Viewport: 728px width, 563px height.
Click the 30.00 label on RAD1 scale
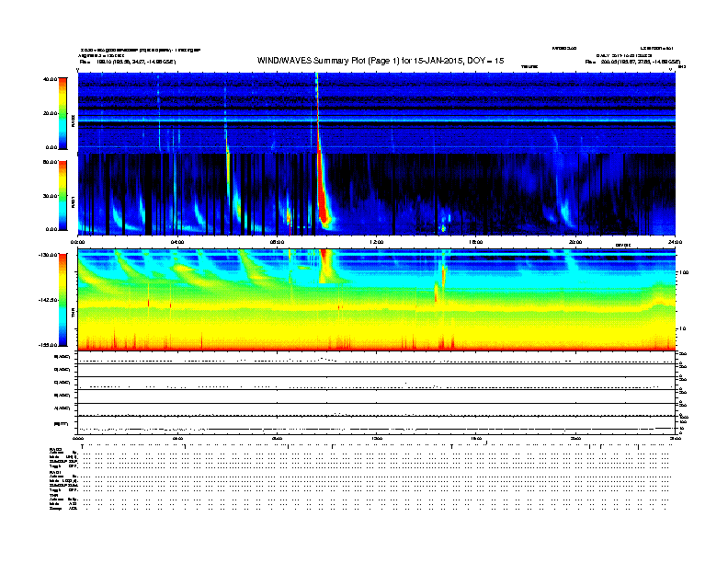click(x=50, y=196)
